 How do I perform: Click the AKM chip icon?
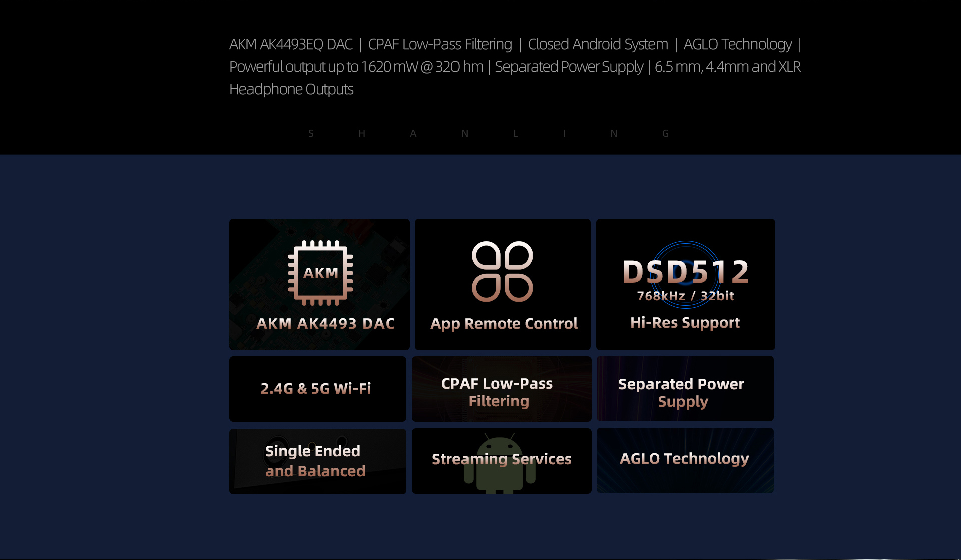point(320,273)
